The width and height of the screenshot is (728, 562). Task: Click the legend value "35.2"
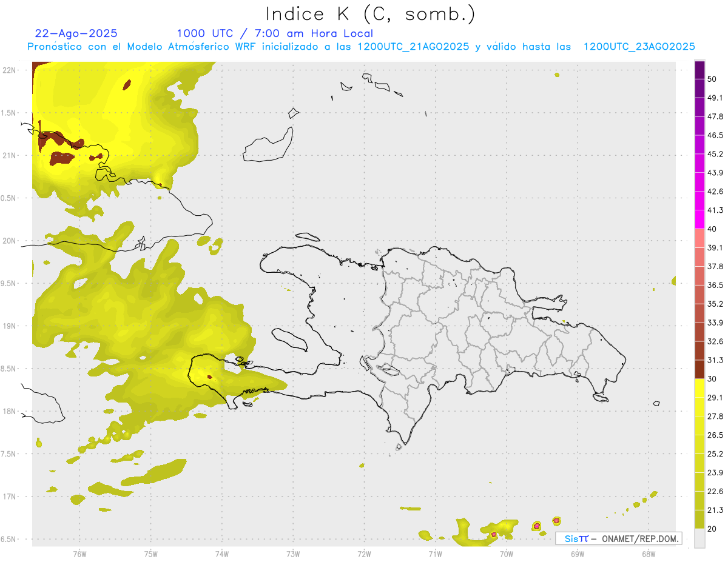coord(715,304)
